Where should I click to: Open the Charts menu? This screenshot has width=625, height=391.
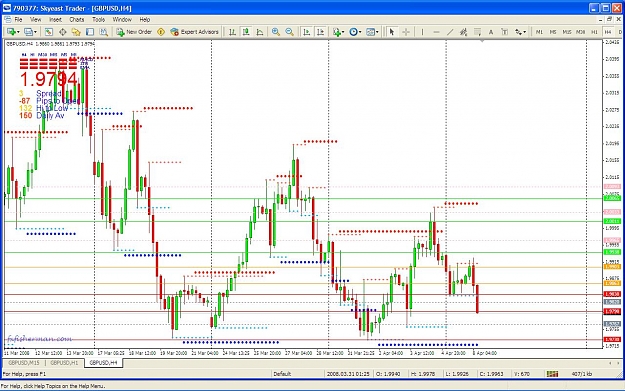(x=77, y=20)
